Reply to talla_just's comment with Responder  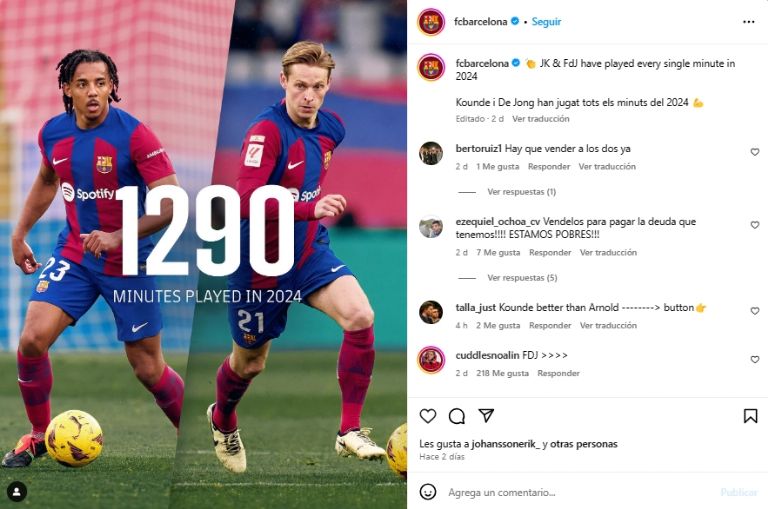[x=550, y=325]
